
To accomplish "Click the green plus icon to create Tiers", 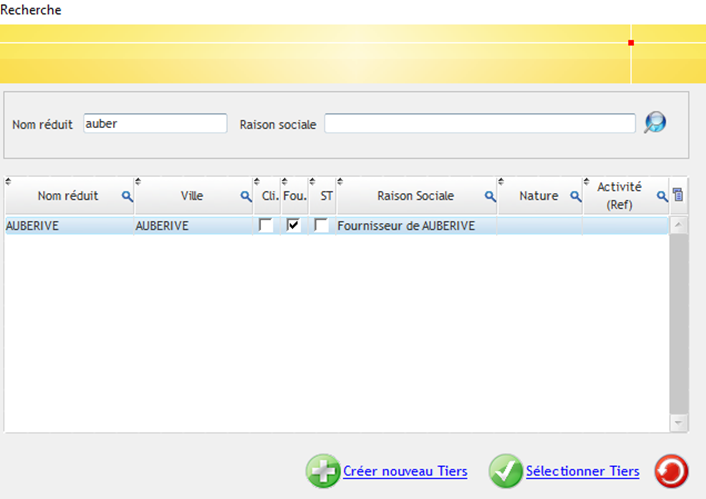I will 322,471.
